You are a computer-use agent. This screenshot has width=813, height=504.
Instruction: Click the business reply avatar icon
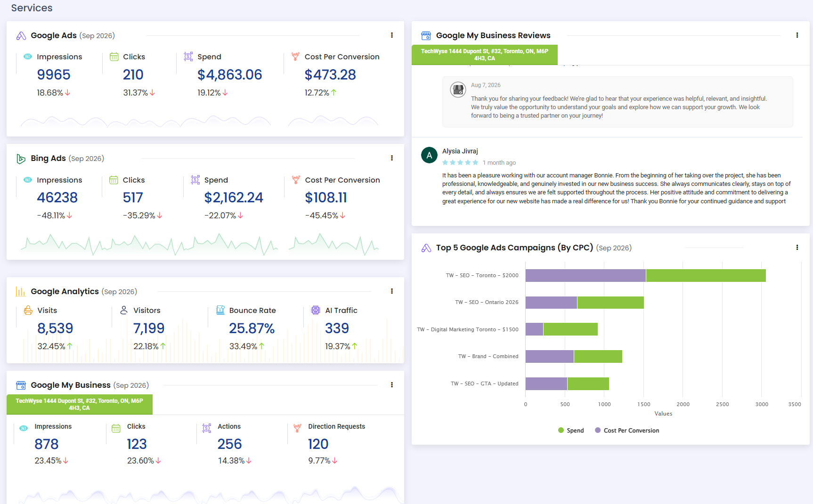(458, 89)
